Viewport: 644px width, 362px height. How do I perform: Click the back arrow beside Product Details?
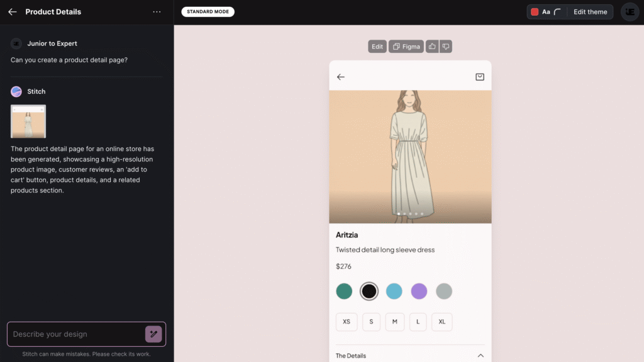[13, 12]
